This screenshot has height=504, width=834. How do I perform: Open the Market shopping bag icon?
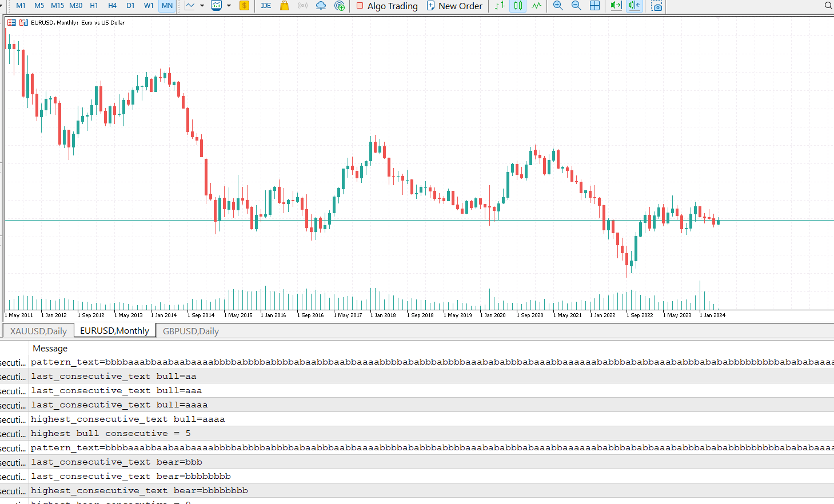click(284, 6)
